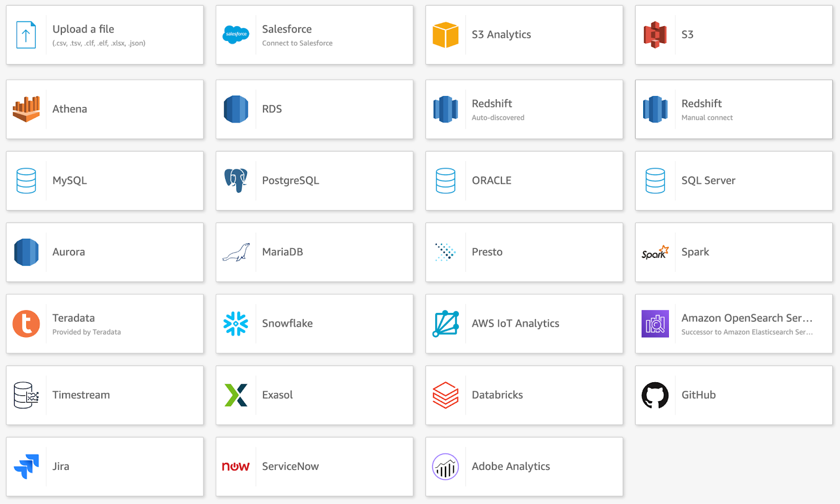This screenshot has height=504, width=840.
Task: Choose the MySQL database cylinder icon
Action: [26, 181]
